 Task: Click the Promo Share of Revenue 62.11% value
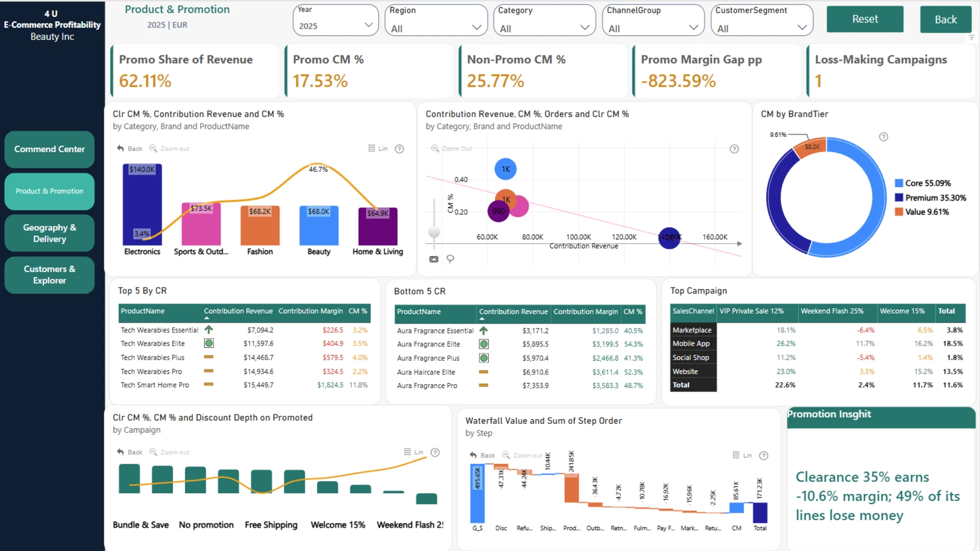pos(145,81)
